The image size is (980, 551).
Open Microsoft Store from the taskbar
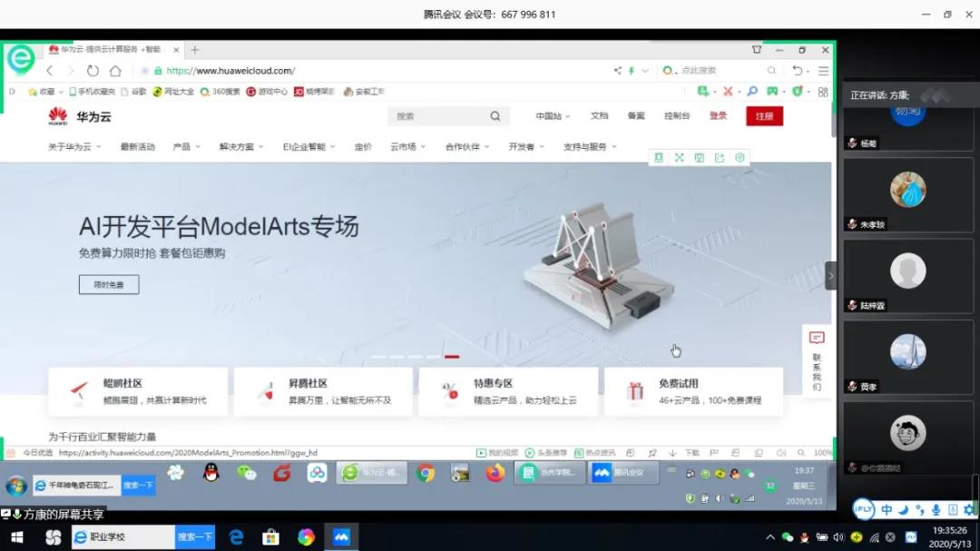tap(270, 537)
